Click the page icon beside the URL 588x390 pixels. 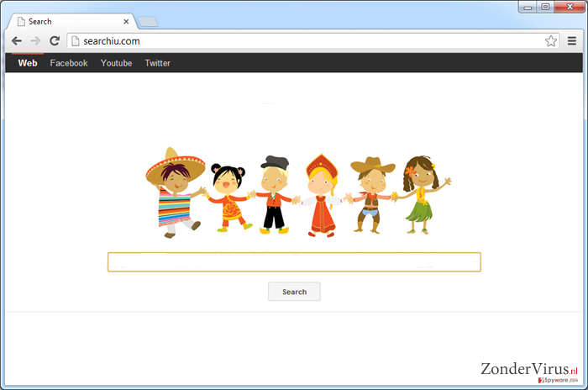76,41
